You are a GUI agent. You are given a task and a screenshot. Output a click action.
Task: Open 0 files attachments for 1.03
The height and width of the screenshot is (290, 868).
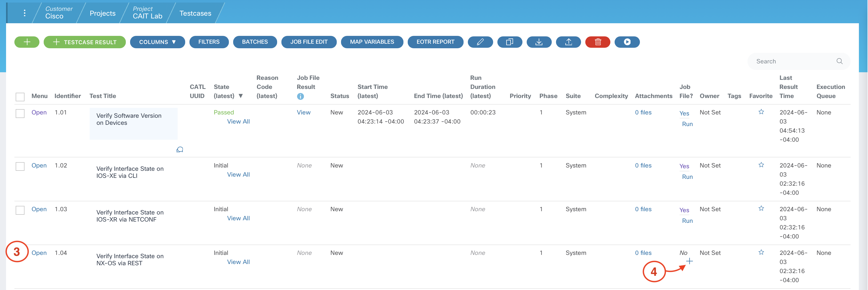(643, 209)
